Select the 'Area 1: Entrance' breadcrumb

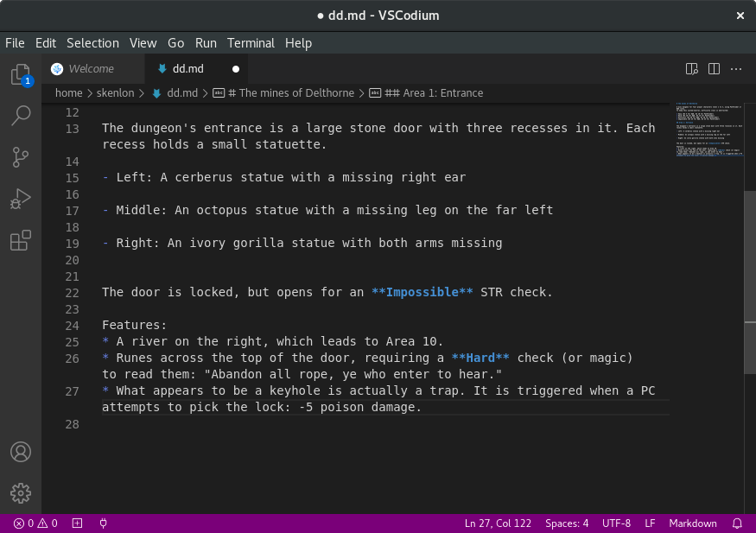(x=428, y=92)
